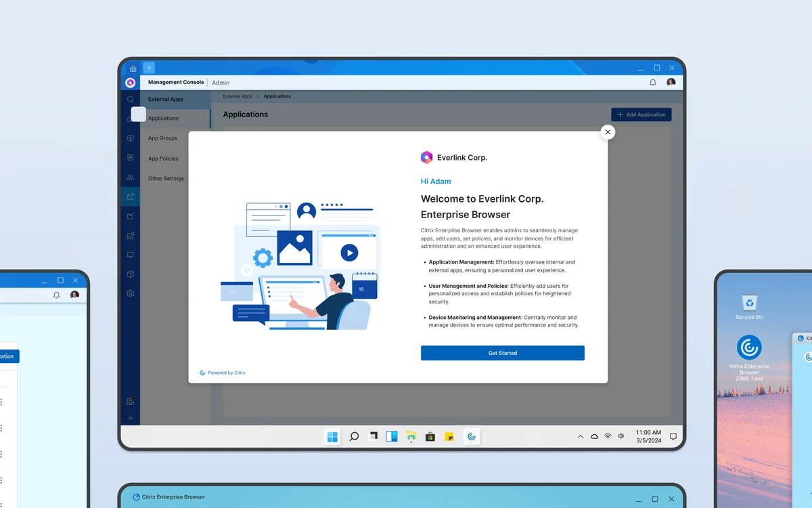This screenshot has height=508, width=812.
Task: Open the Windows Start menu
Action: click(x=332, y=437)
